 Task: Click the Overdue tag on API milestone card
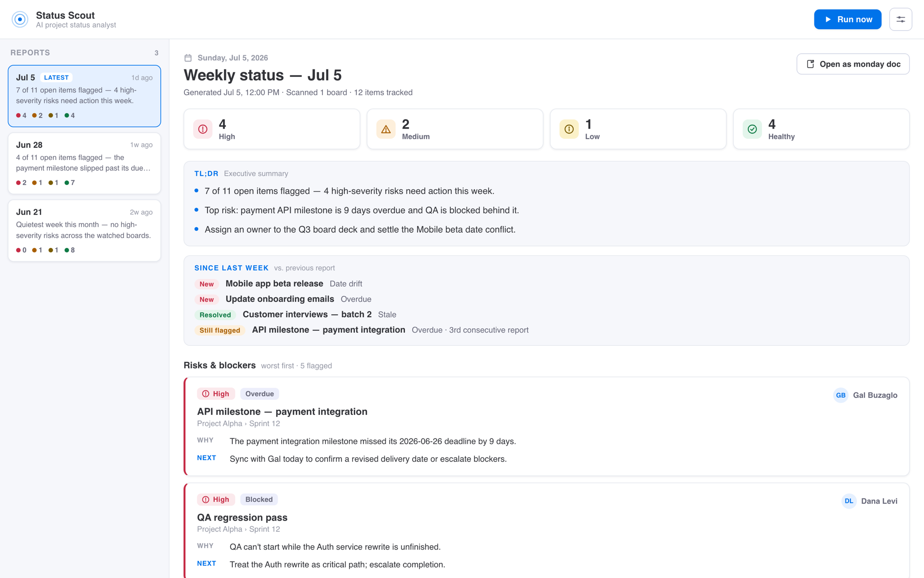pos(259,394)
